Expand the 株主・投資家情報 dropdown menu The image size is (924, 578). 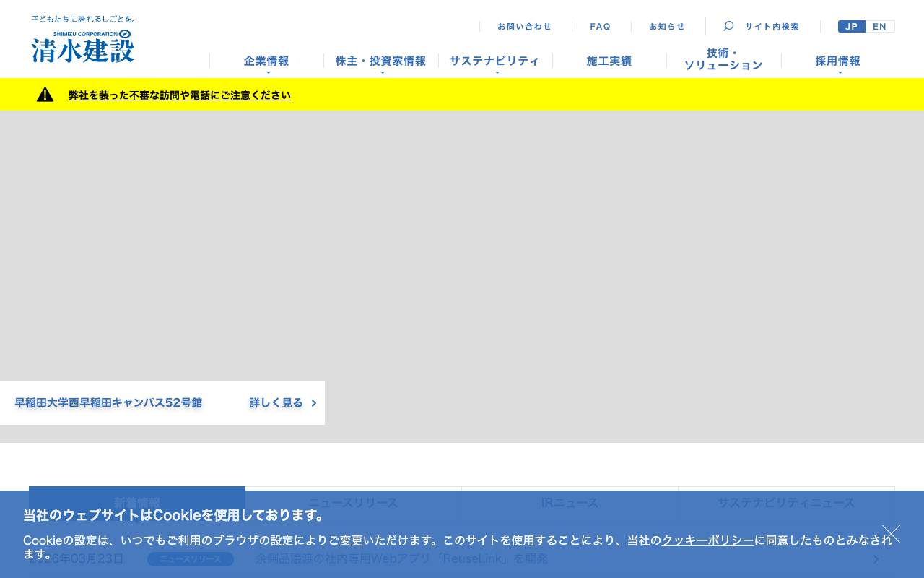[380, 61]
